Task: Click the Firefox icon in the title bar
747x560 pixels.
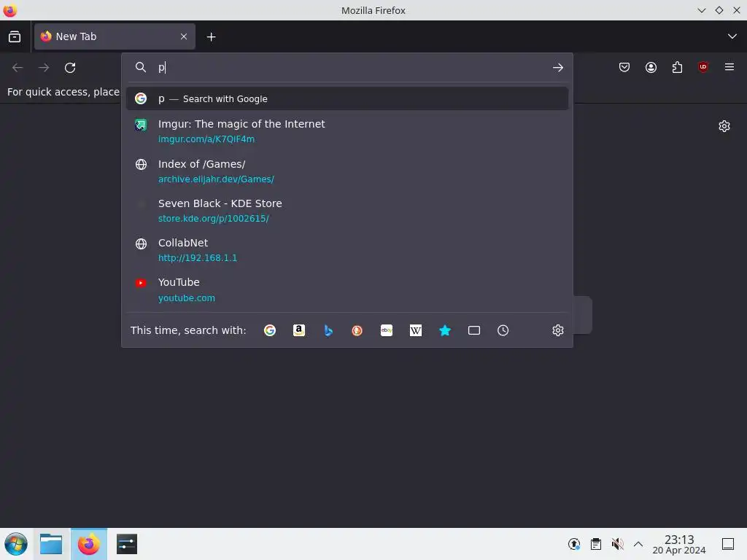Action: pos(10,10)
